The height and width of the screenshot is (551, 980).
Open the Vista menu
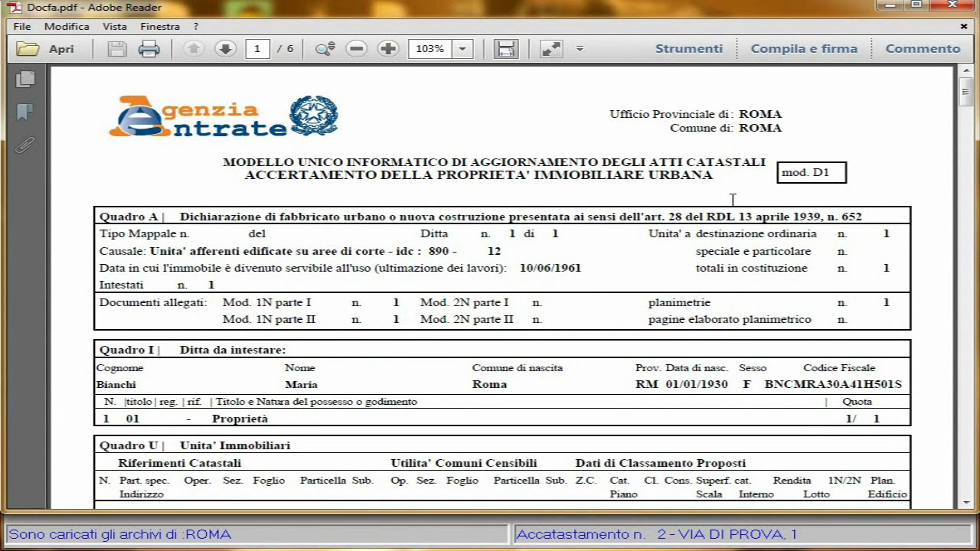(115, 27)
